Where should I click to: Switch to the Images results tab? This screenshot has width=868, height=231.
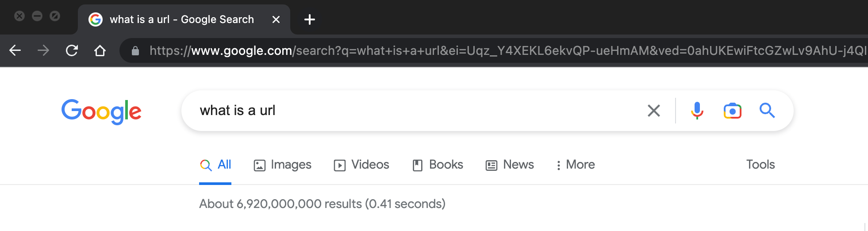(283, 165)
